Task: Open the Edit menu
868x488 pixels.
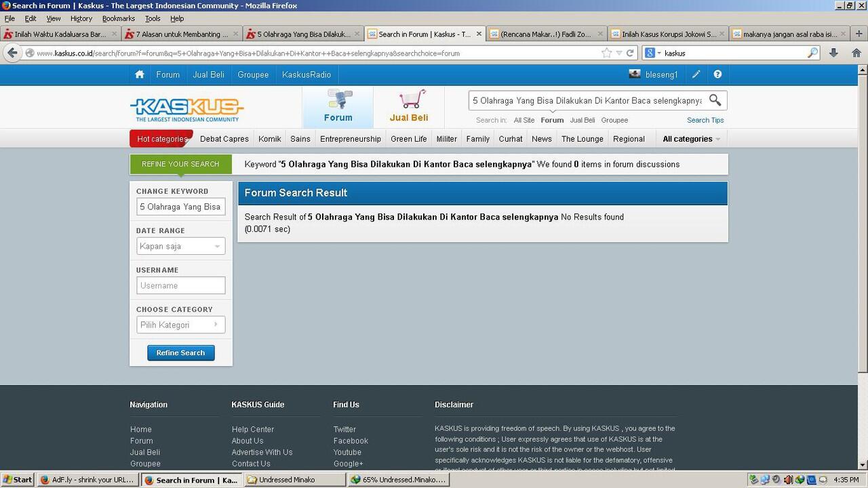Action: [x=31, y=18]
